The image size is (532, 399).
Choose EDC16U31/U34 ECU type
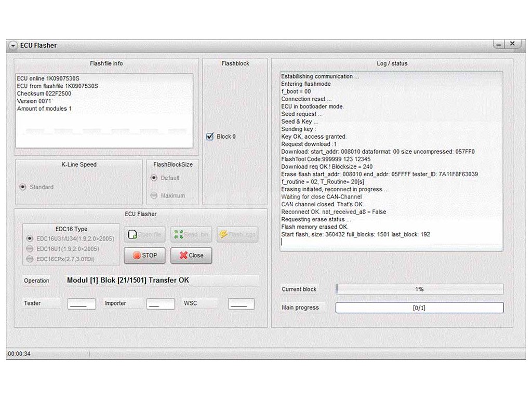click(30, 238)
